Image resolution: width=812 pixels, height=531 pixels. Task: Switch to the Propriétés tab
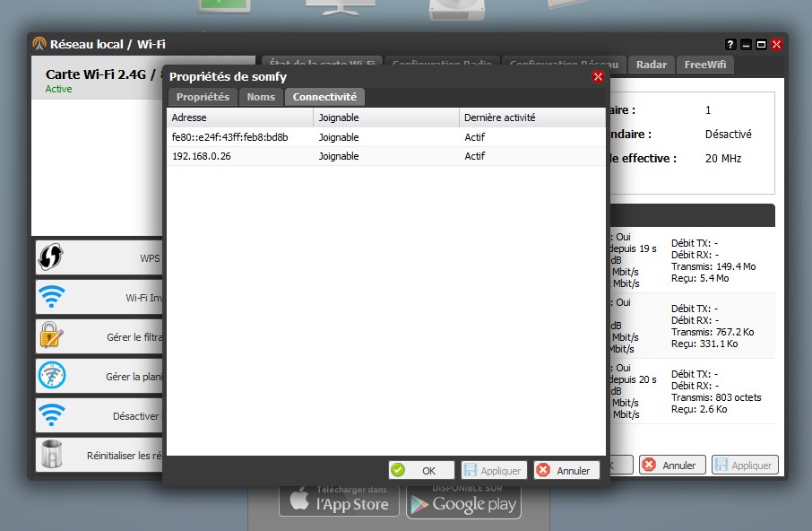coord(203,97)
